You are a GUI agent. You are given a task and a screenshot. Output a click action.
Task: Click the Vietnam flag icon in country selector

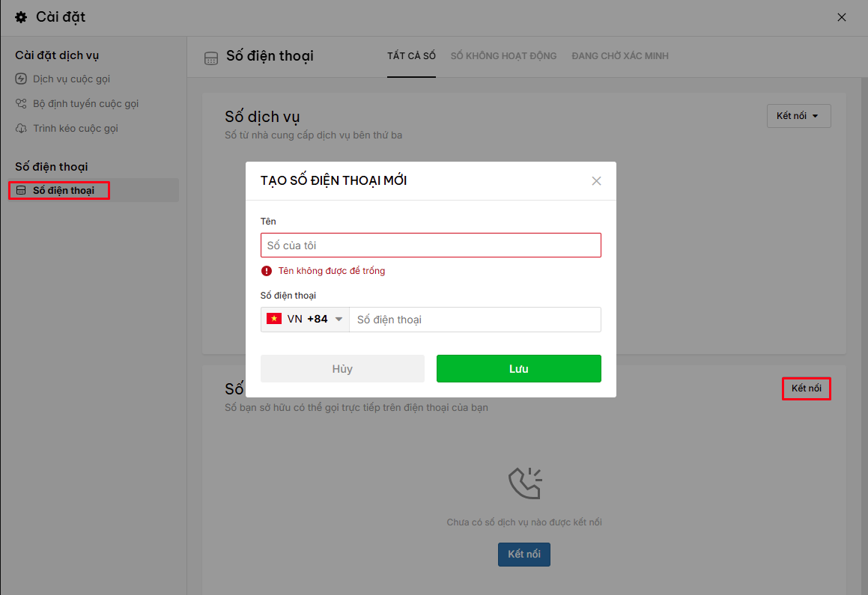pos(274,319)
